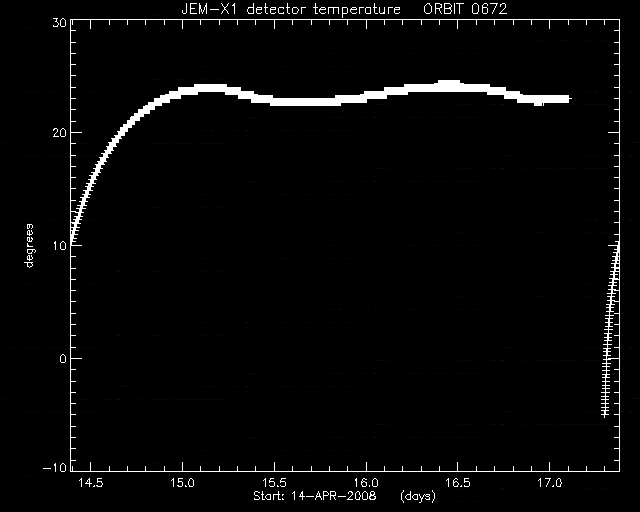
Task: Click the x-axis tick label 15.0
Action: (182, 483)
